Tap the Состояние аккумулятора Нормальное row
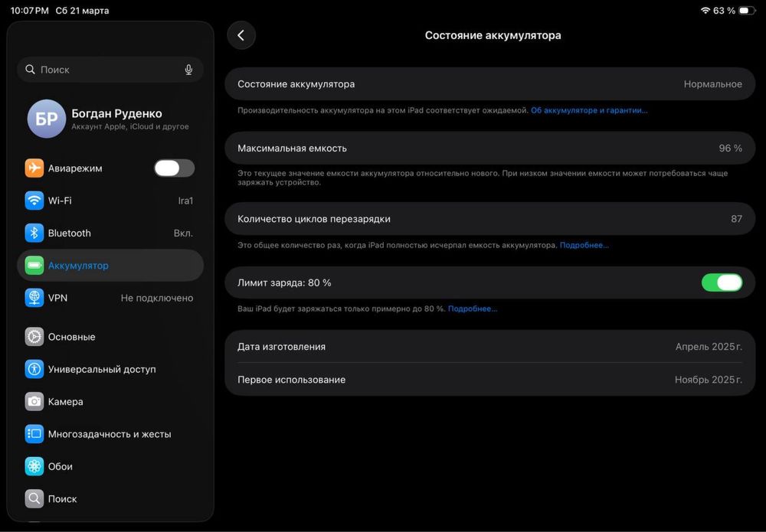 (x=490, y=84)
